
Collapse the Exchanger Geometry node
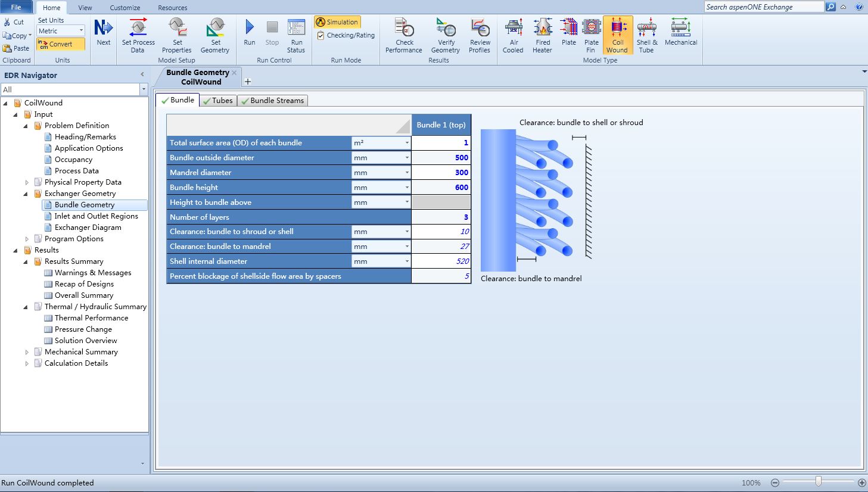pos(26,194)
